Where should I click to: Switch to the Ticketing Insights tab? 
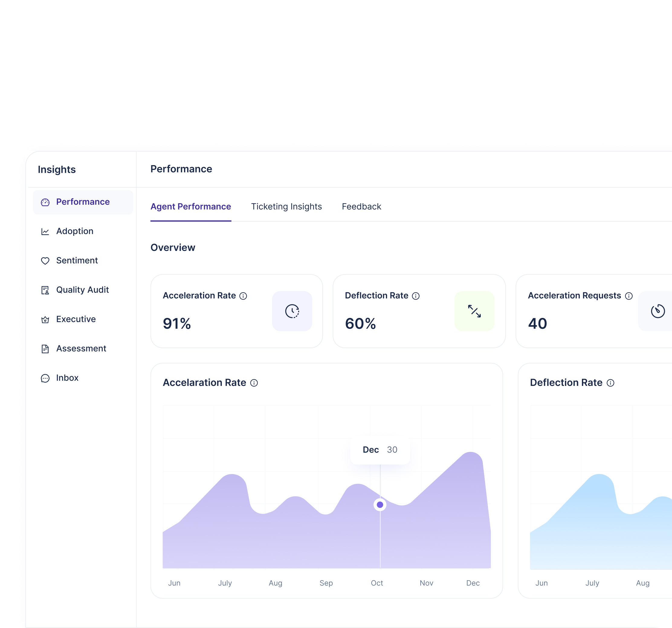pos(286,207)
